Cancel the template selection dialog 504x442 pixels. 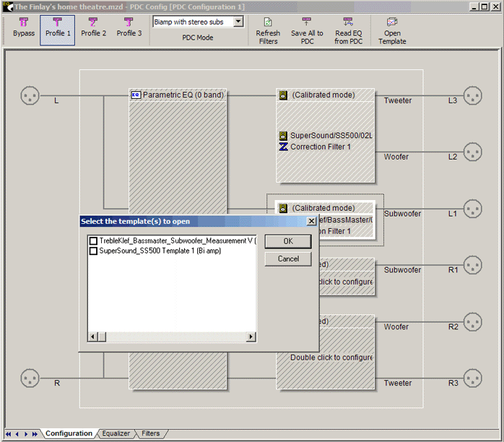tap(288, 259)
